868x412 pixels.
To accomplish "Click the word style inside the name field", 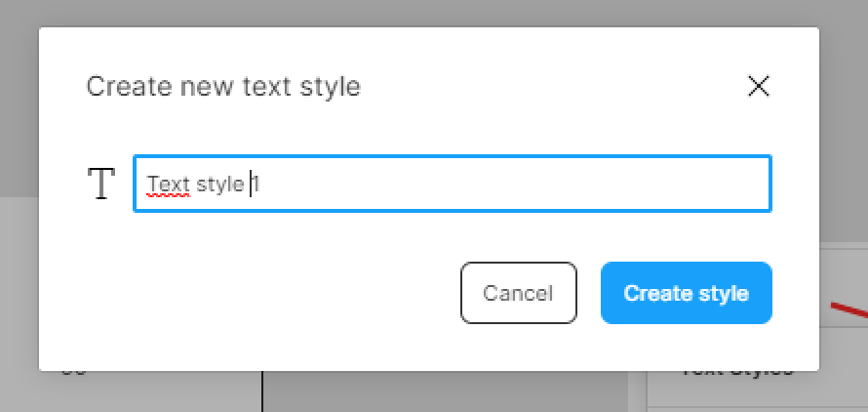I will 220,185.
